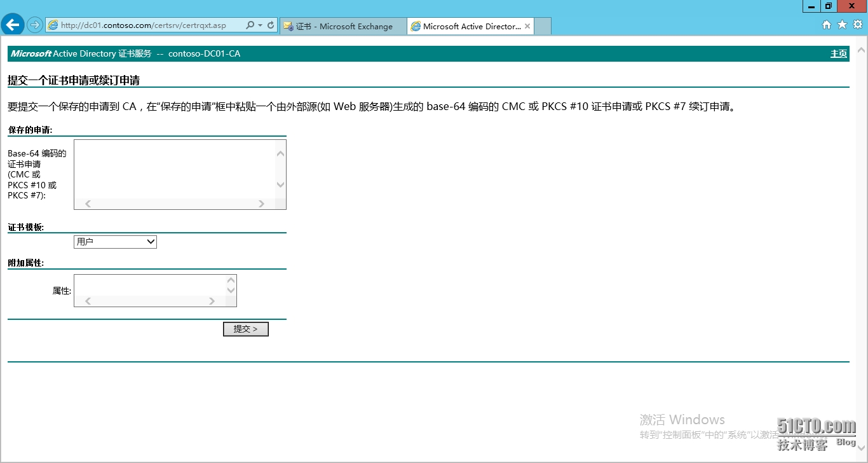Click the favicon on the Active Directory tab
Viewport: 868px width, 463px height.
[x=416, y=26]
